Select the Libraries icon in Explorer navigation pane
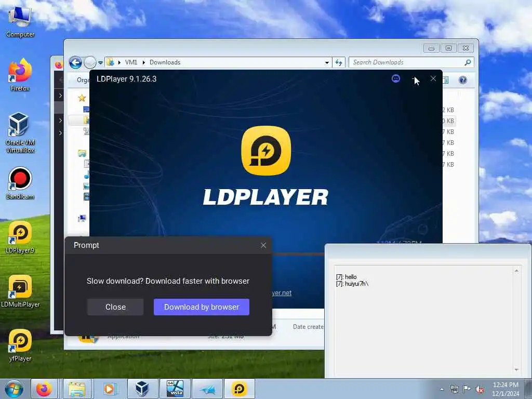 tap(82, 153)
